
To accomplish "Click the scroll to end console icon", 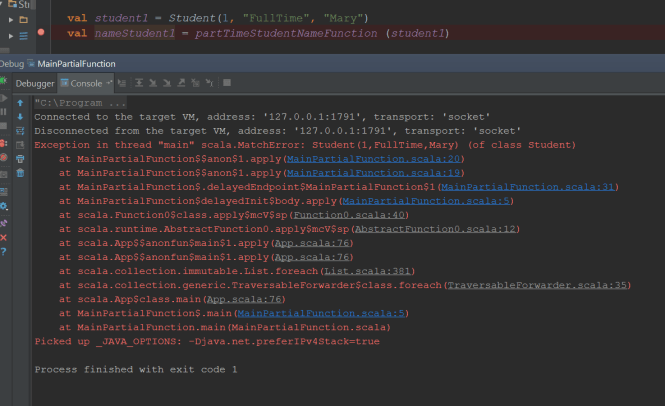I will tap(20, 145).
